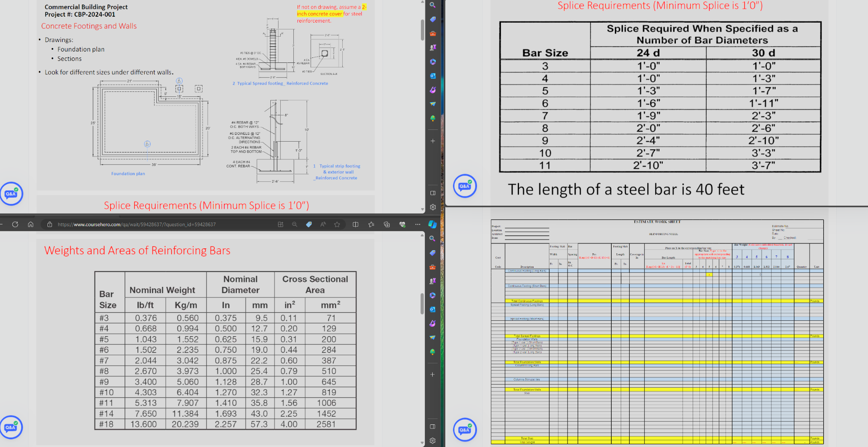This screenshot has width=868, height=447.
Task: Open the Tools sidebar app
Action: pyautogui.click(x=433, y=33)
